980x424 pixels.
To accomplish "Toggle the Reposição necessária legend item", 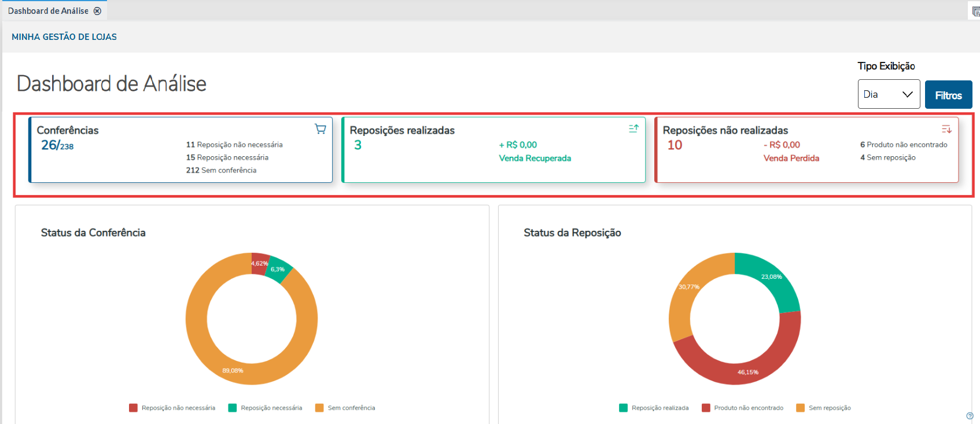I will (266, 408).
